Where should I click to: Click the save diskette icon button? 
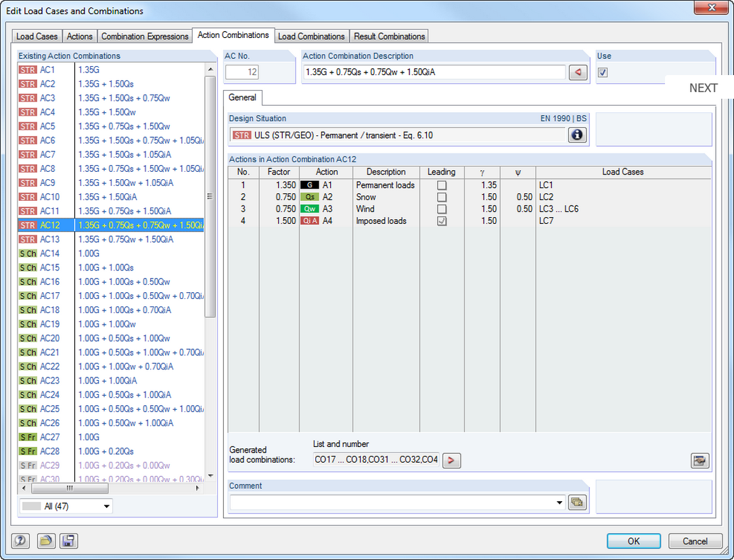68,541
